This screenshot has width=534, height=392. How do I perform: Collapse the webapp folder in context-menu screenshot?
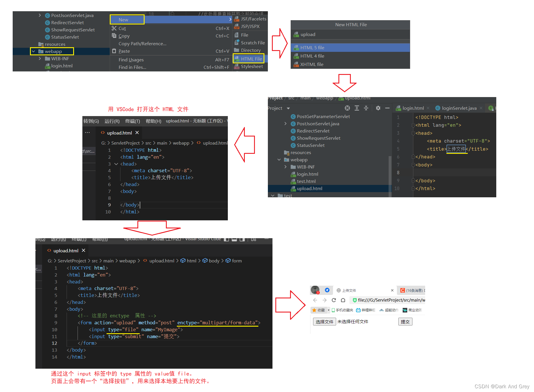pos(33,51)
